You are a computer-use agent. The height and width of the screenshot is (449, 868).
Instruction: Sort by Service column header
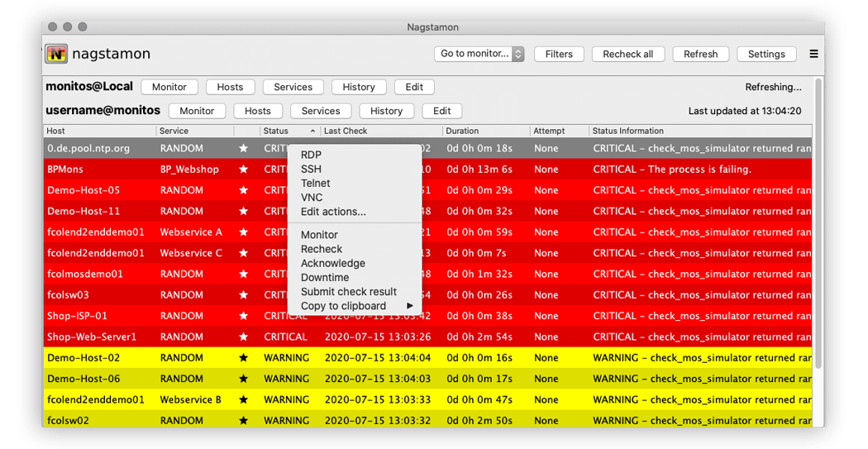195,131
